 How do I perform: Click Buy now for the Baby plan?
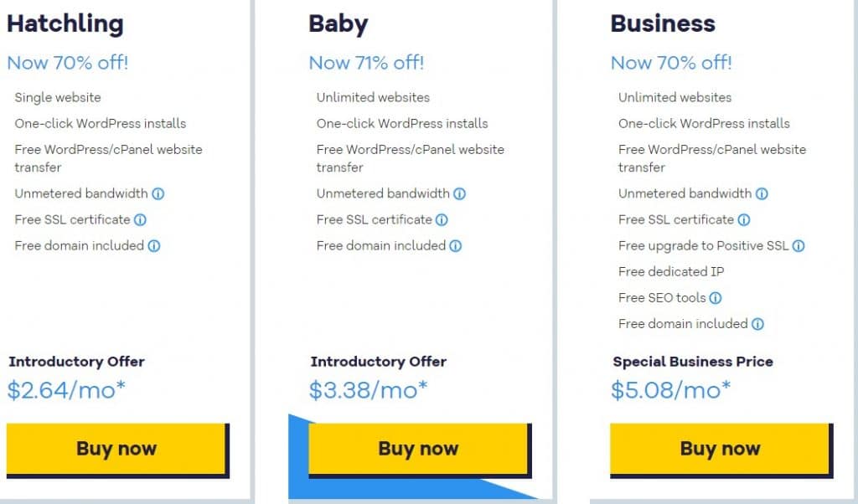(418, 449)
